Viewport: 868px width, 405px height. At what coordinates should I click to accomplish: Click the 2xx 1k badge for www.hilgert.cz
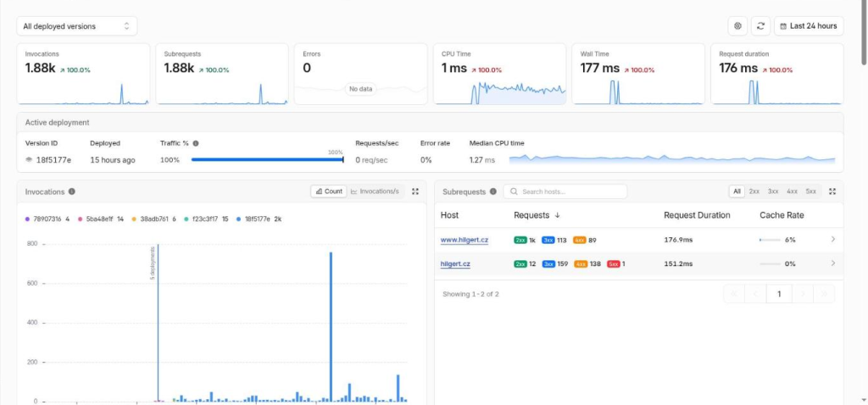pyautogui.click(x=525, y=240)
